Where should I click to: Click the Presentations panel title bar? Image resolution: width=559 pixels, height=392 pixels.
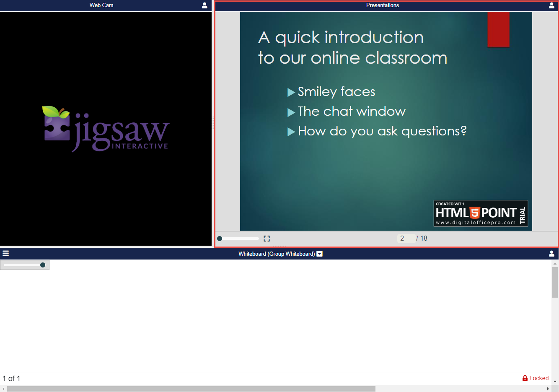pyautogui.click(x=382, y=5)
